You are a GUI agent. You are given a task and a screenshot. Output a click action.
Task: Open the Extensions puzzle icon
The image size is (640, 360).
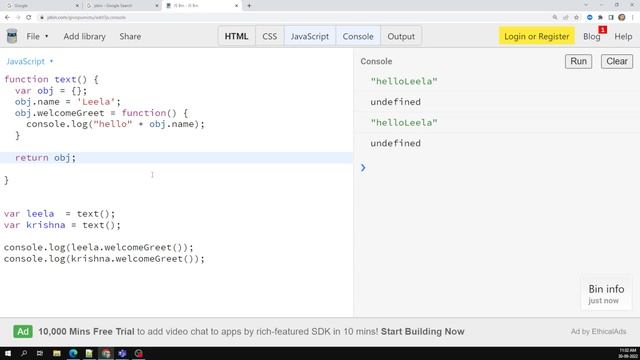click(x=600, y=18)
